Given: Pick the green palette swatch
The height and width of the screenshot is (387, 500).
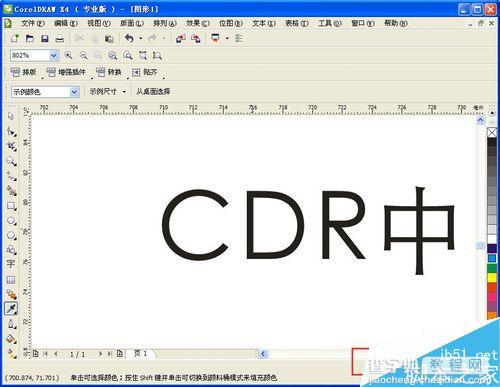Looking at the screenshot, I should (492, 268).
